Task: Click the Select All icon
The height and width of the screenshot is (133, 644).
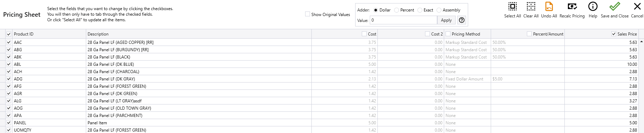Action: tap(512, 6)
